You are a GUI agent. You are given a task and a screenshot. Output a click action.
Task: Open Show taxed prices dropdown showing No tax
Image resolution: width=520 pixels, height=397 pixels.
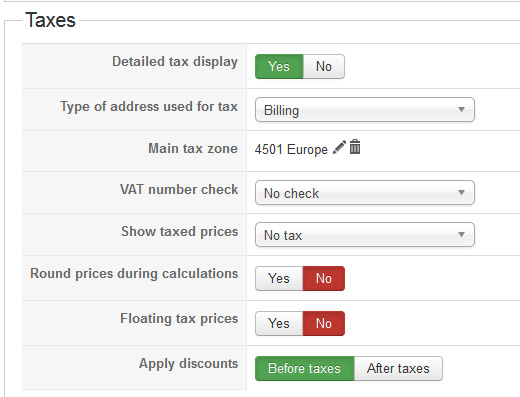(365, 235)
